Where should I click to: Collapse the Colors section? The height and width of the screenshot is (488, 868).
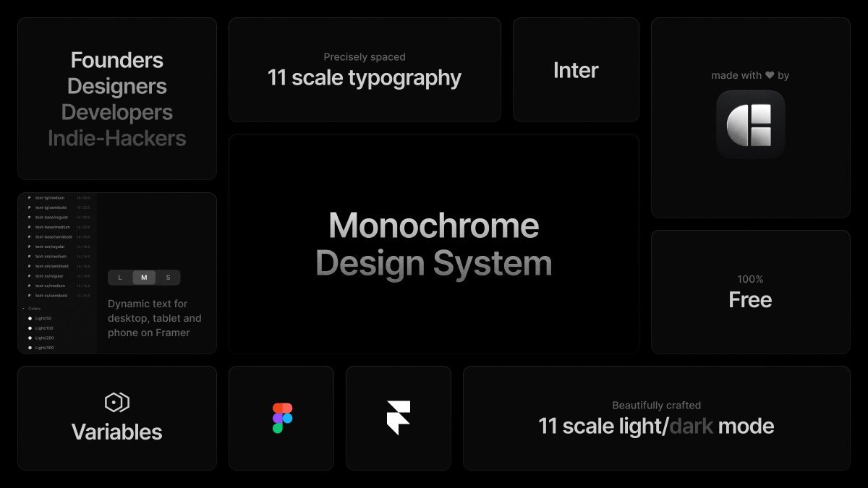(24, 309)
